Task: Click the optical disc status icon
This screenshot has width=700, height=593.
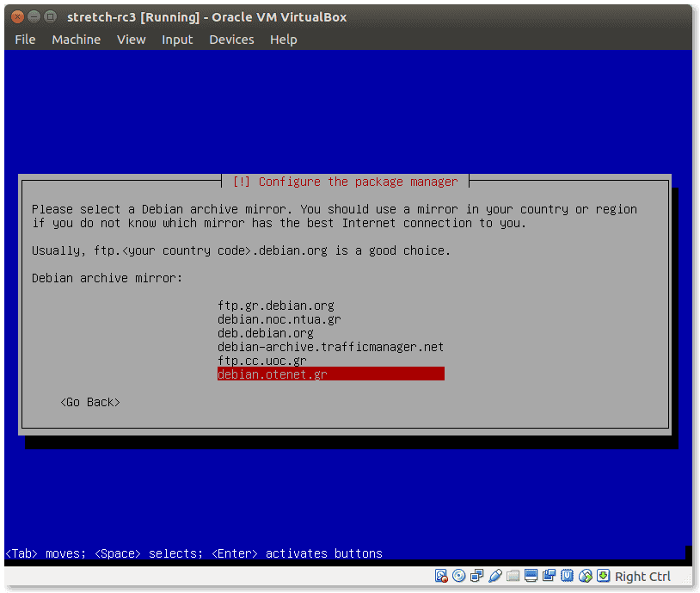Action: [459, 576]
